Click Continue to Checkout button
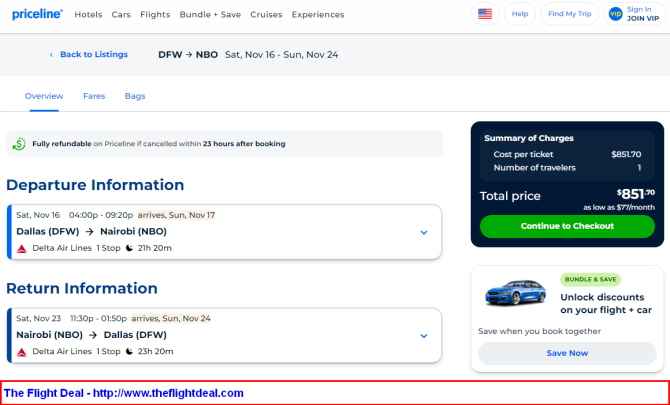 [567, 226]
